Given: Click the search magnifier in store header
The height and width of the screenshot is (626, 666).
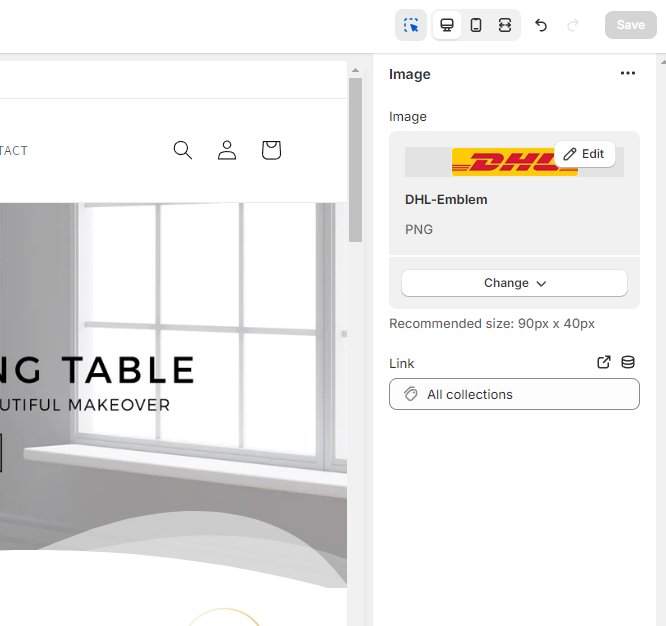Looking at the screenshot, I should pyautogui.click(x=183, y=150).
